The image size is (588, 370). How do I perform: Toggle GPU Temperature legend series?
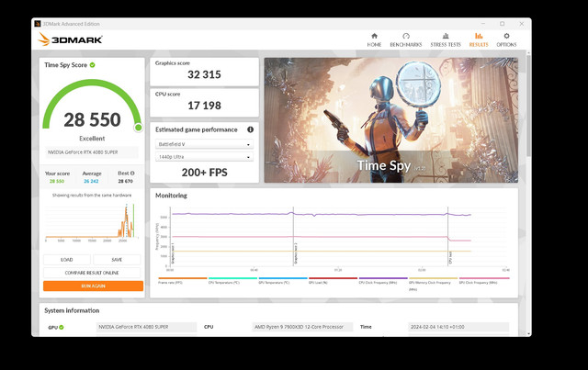pyautogui.click(x=283, y=280)
